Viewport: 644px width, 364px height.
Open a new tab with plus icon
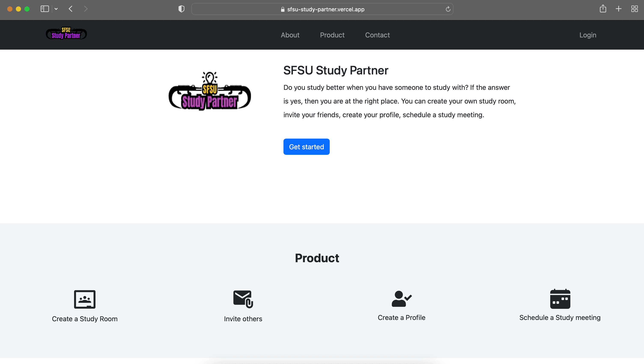(x=619, y=9)
